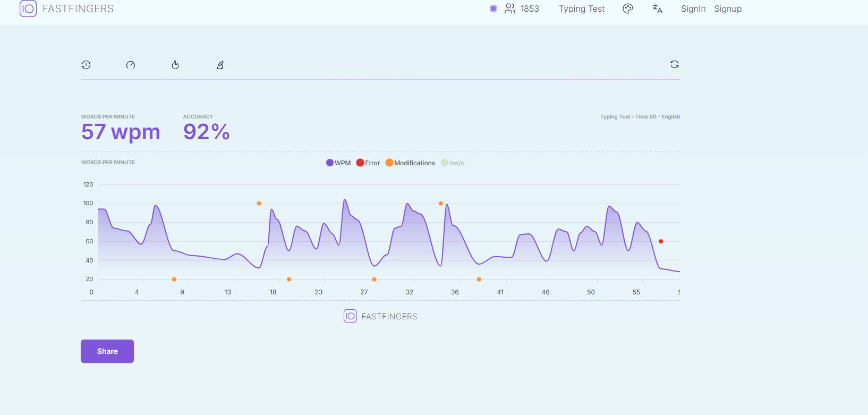Click the refresh restart test icon

pyautogui.click(x=675, y=64)
